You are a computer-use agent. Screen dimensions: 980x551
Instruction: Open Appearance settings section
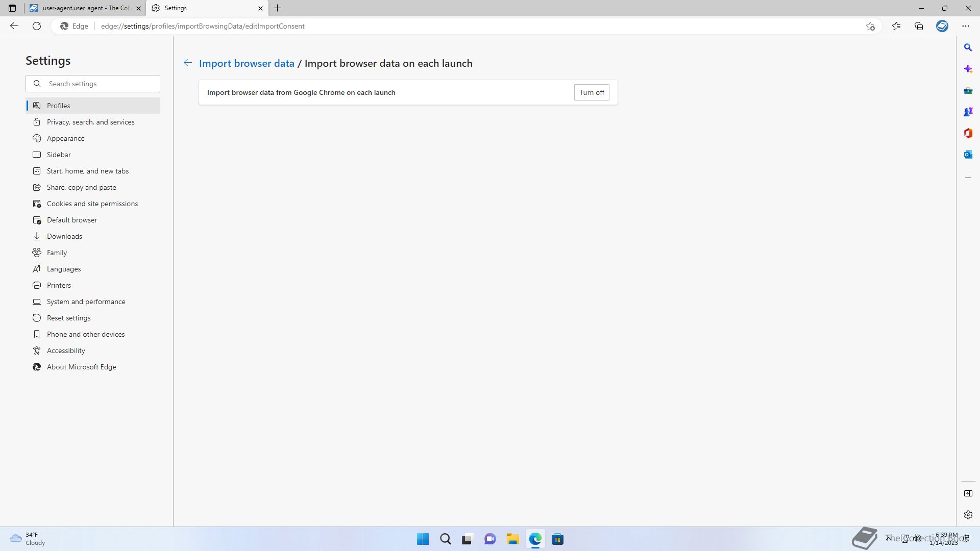pyautogui.click(x=93, y=138)
